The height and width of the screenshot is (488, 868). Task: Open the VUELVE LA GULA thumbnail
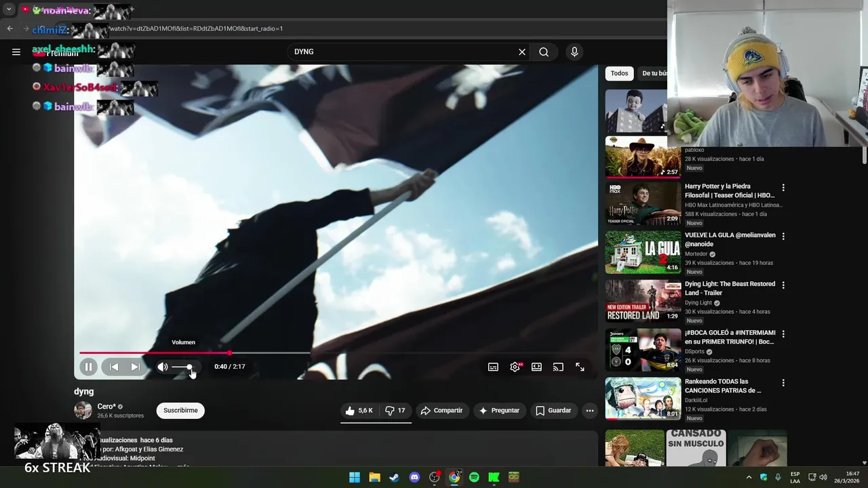(643, 252)
